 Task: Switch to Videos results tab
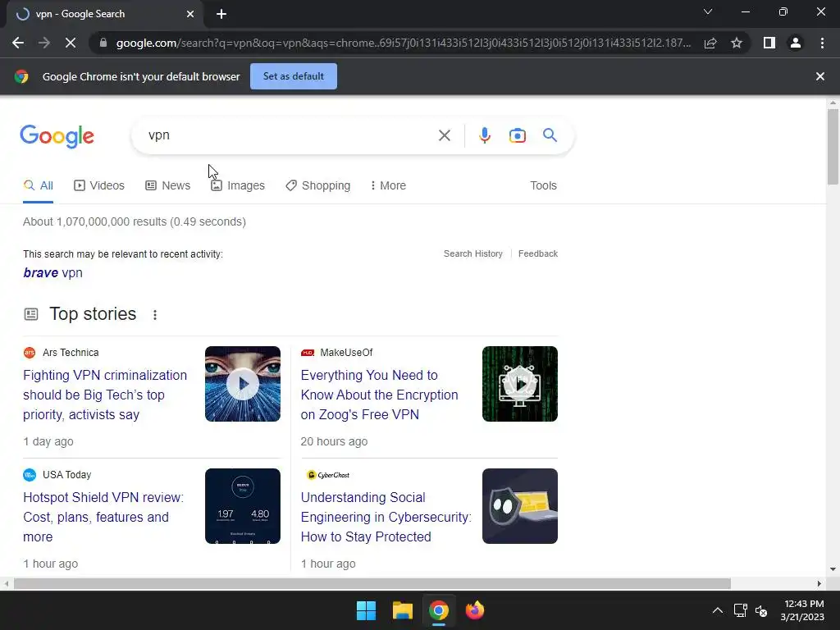[x=99, y=186]
